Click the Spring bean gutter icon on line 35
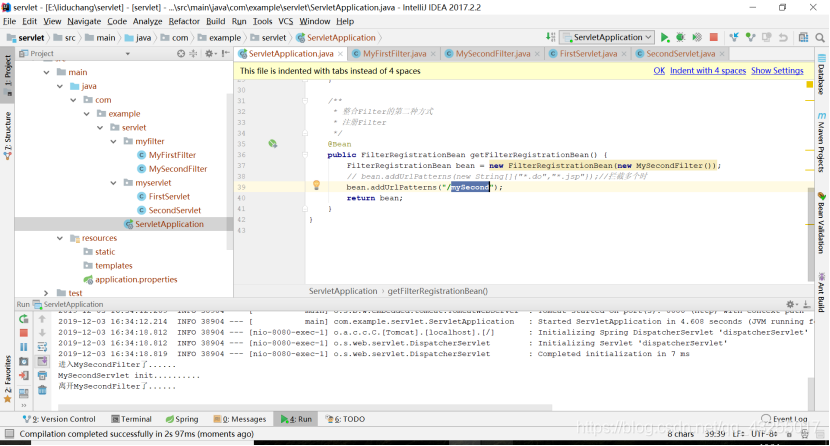830x446 pixels. (273, 143)
